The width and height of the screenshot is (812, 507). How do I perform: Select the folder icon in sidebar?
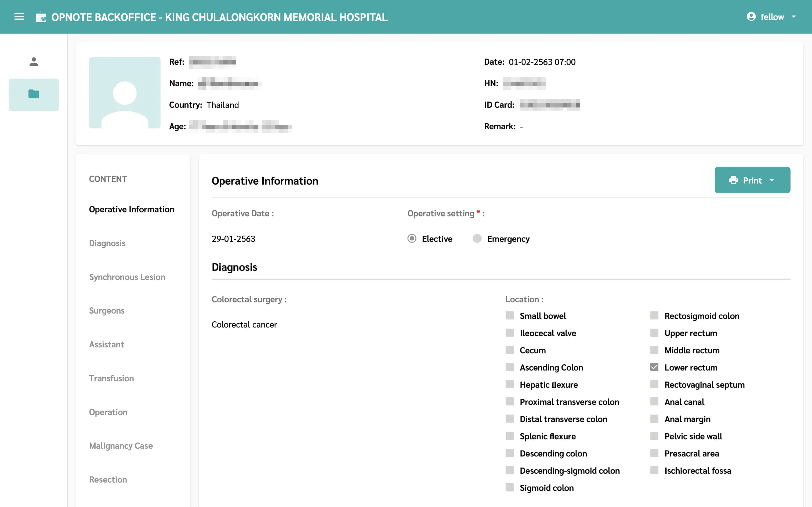coord(34,94)
